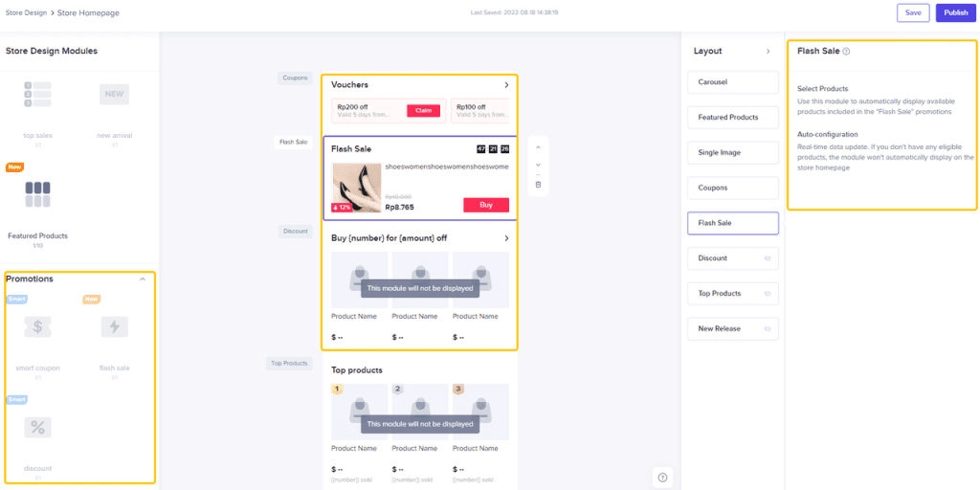The width and height of the screenshot is (980, 490).
Task: Click the flash sale lightning module icon
Action: [x=115, y=327]
